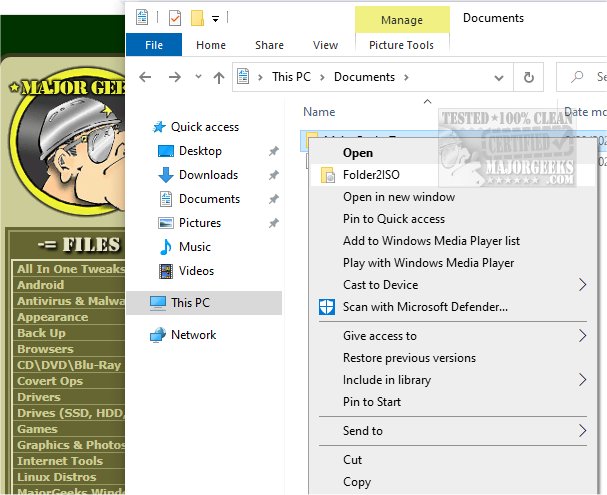Open Downloads in Quick access
Viewport: 607px width, 495px height.
[208, 175]
